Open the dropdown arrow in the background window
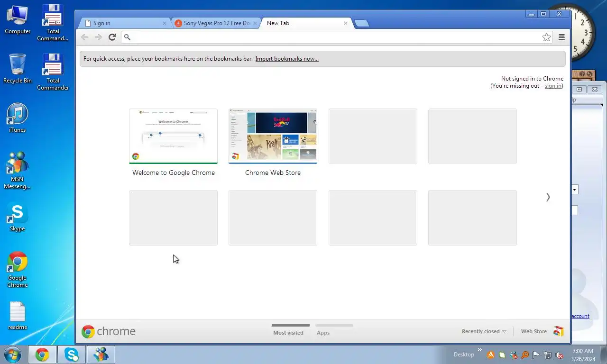 (x=575, y=190)
